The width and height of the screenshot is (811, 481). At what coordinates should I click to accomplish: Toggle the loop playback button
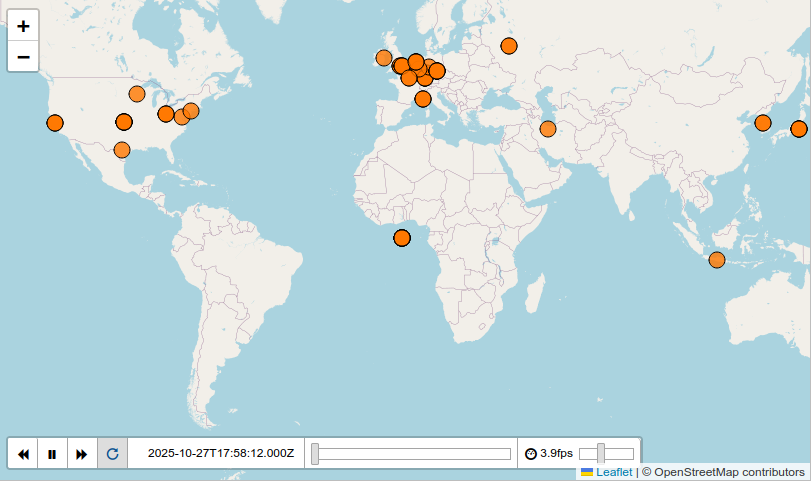click(112, 454)
